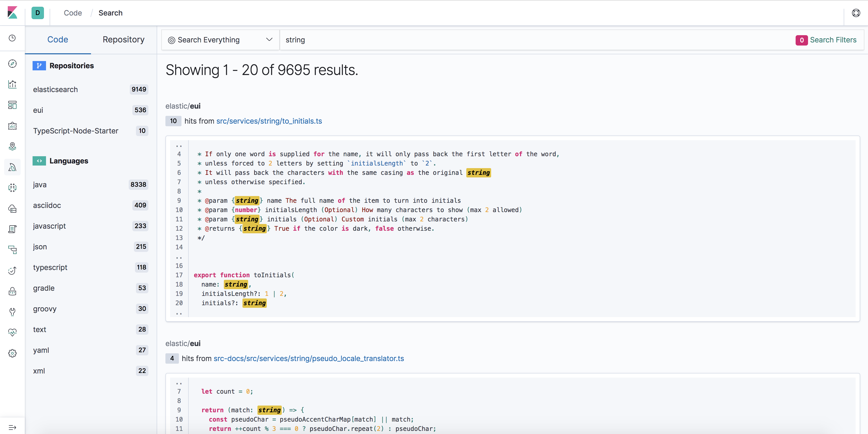Open the Visualize app icon
Screen dimensions: 868x434
pos(12,84)
